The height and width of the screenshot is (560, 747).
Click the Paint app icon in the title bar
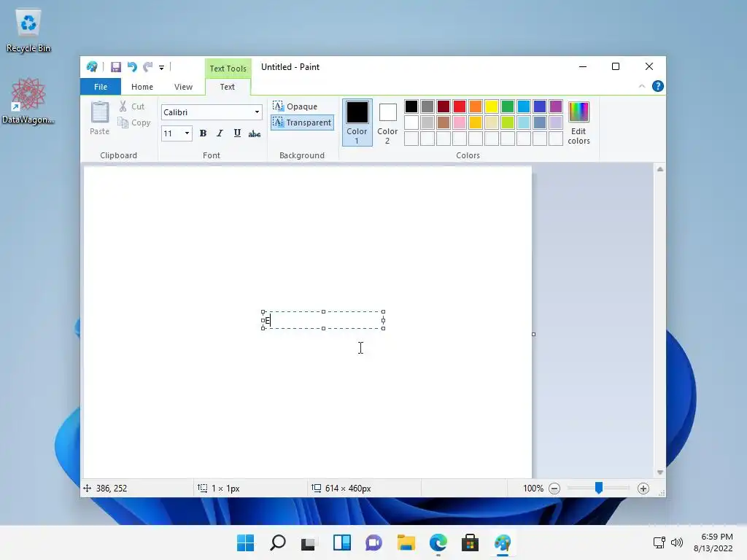coord(92,67)
